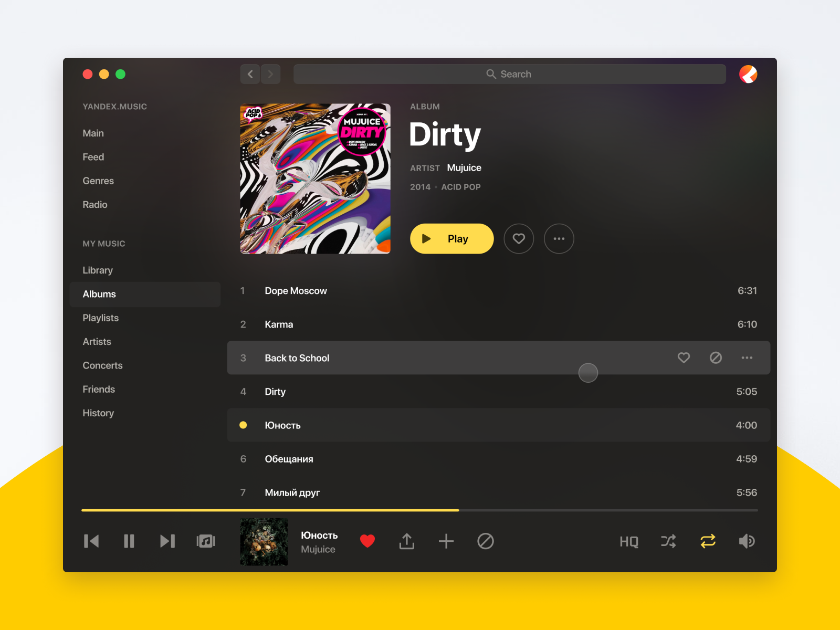Viewport: 840px width, 630px height.
Task: Block the playing track in player bar
Action: [486, 541]
